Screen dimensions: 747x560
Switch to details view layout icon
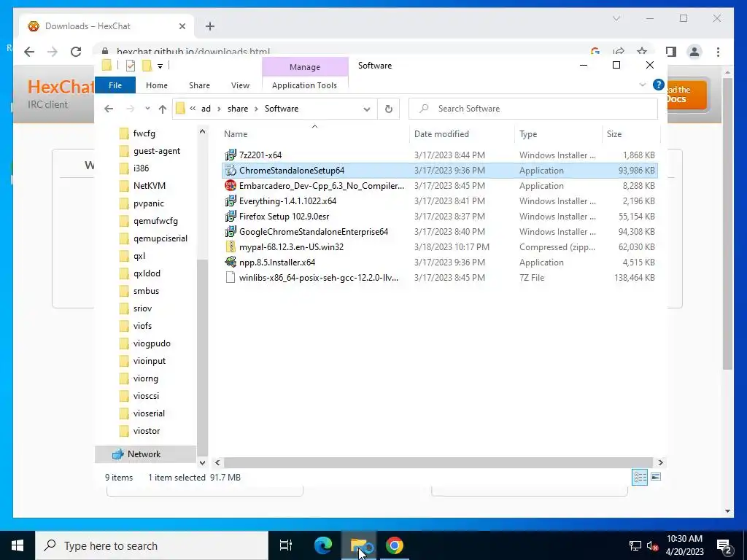click(x=640, y=477)
